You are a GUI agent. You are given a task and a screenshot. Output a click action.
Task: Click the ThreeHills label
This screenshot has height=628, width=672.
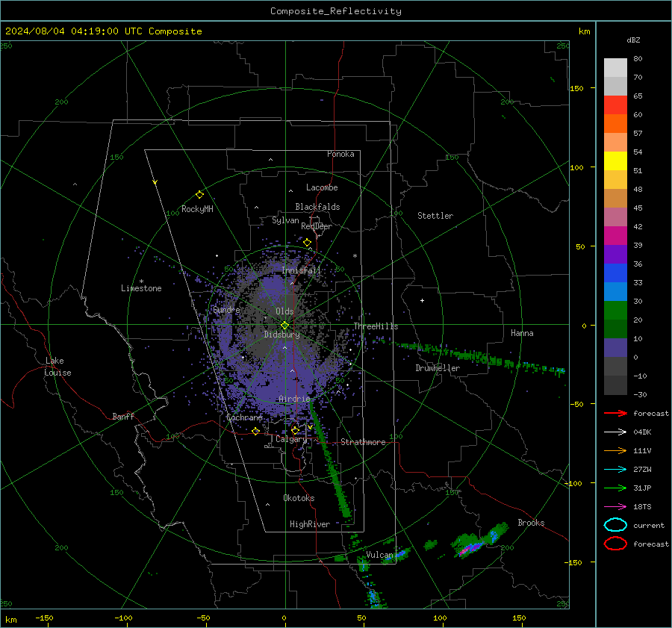[x=376, y=326]
